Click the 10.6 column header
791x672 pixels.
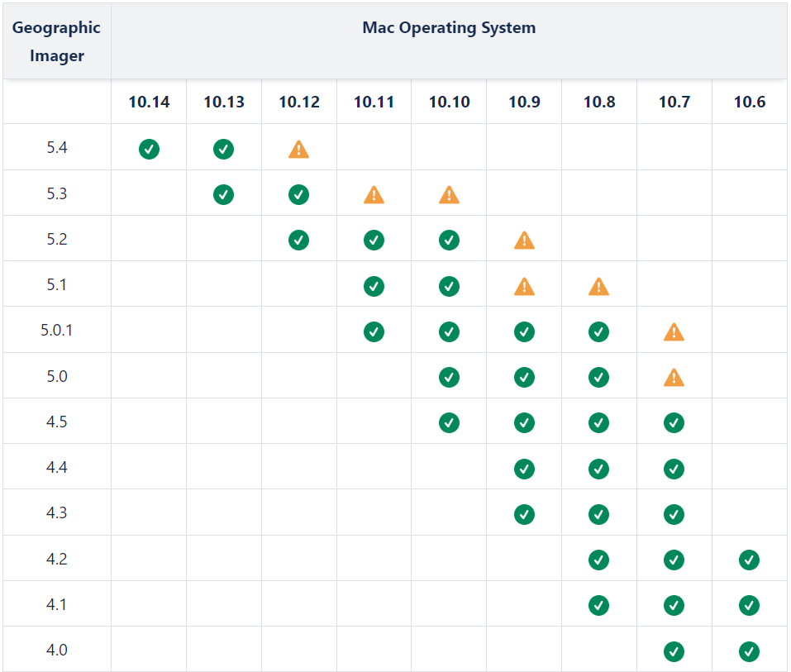point(749,102)
